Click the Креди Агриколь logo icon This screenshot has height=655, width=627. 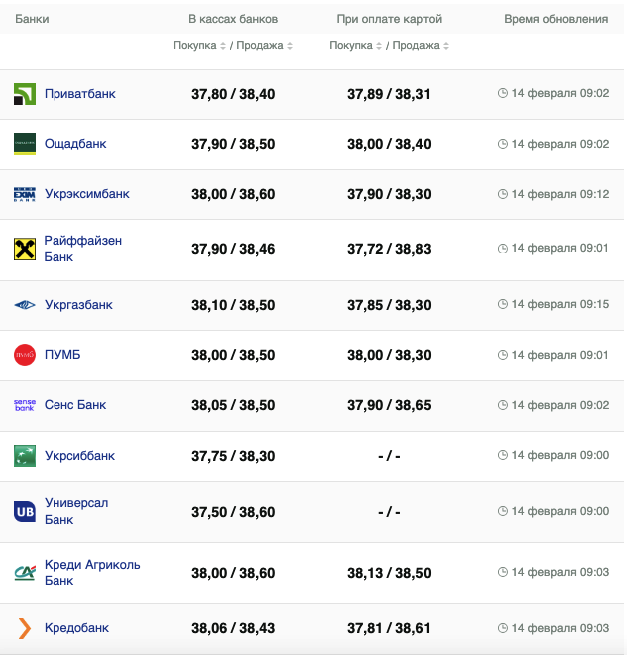tap(25, 573)
